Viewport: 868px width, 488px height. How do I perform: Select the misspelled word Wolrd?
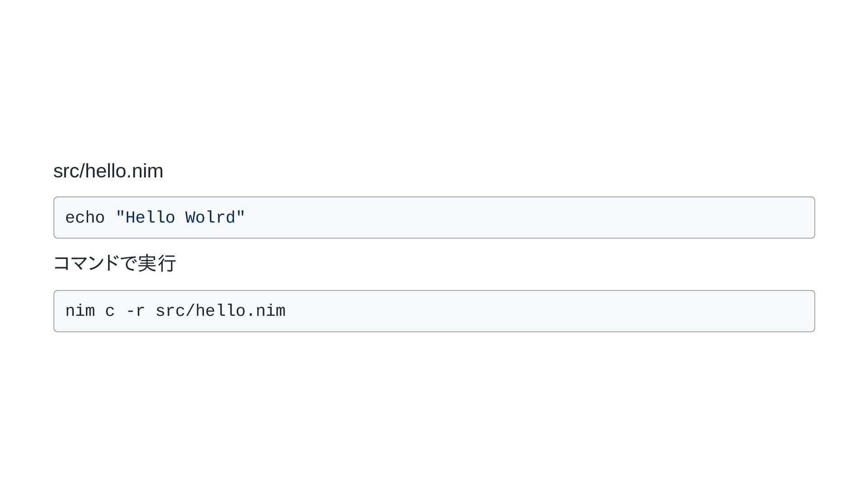click(210, 218)
